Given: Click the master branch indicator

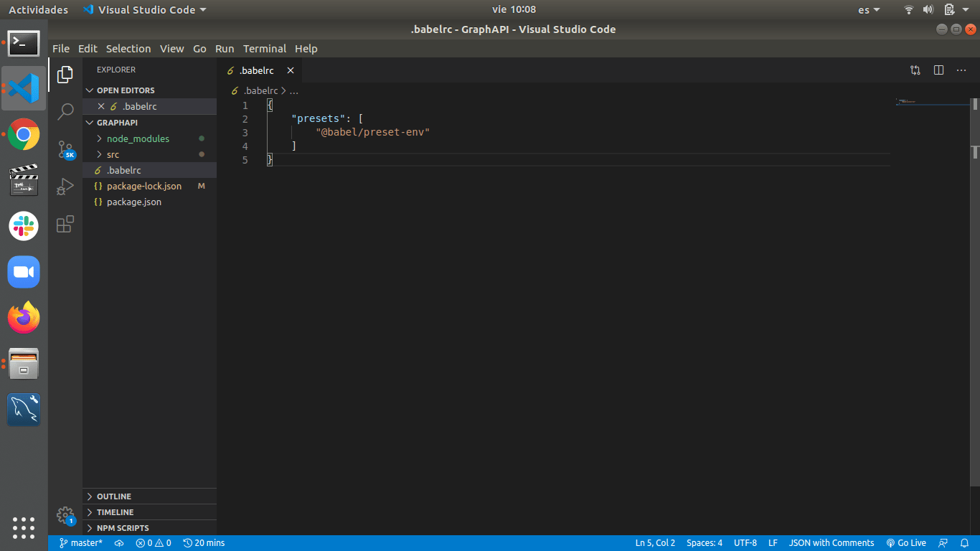Looking at the screenshot, I should (x=81, y=543).
